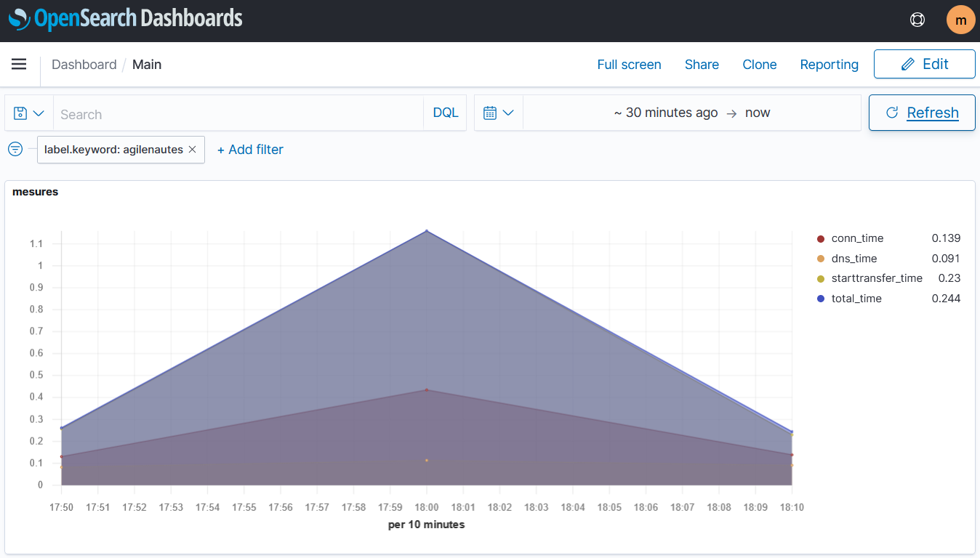Open the saved queries dropdown

29,113
